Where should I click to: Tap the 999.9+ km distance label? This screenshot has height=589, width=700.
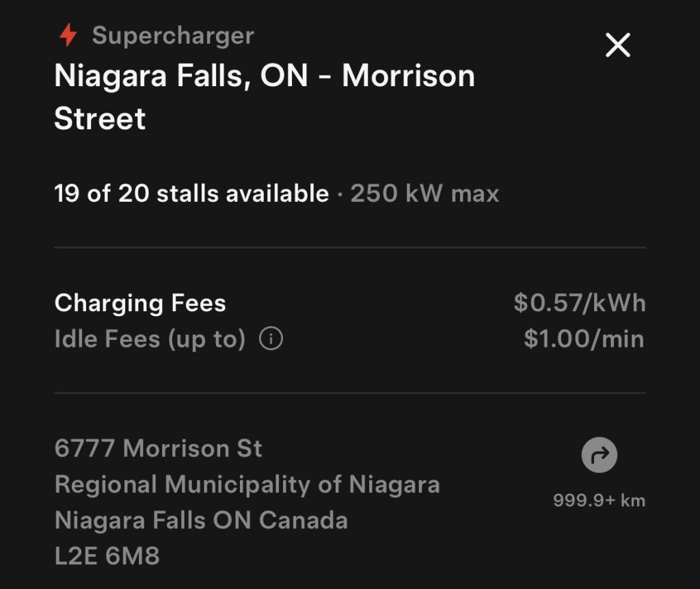[599, 501]
